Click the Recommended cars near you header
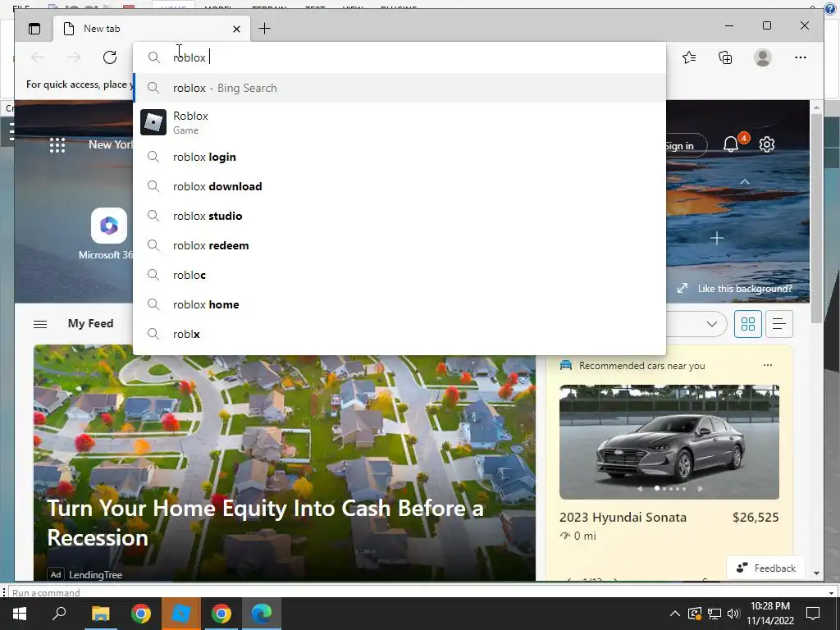Viewport: 840px width, 630px height. (x=641, y=365)
